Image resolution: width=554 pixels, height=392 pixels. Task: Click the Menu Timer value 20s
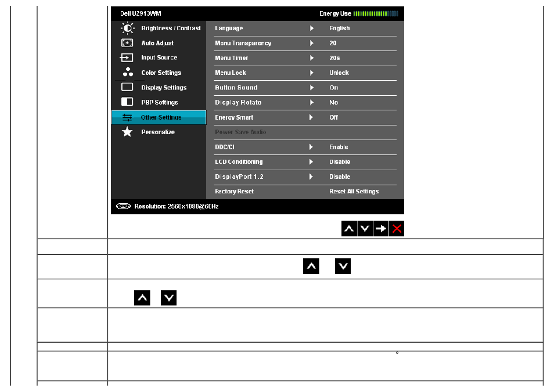(334, 57)
